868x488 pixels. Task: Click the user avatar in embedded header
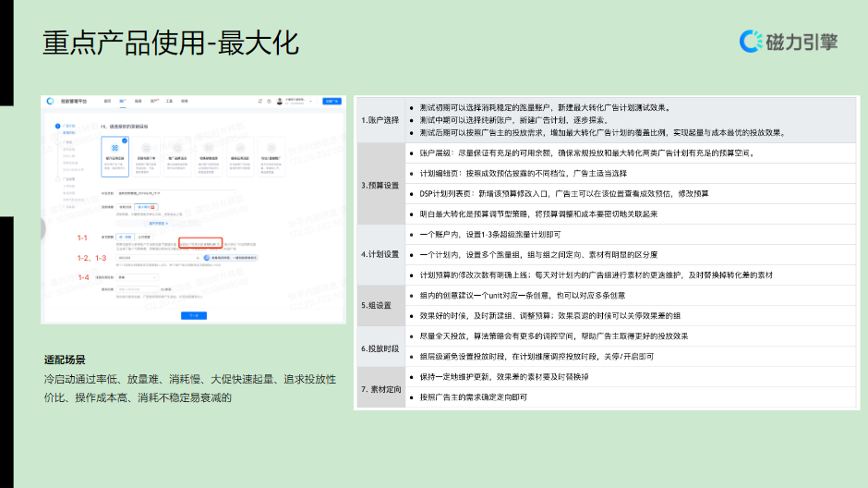click(x=280, y=101)
